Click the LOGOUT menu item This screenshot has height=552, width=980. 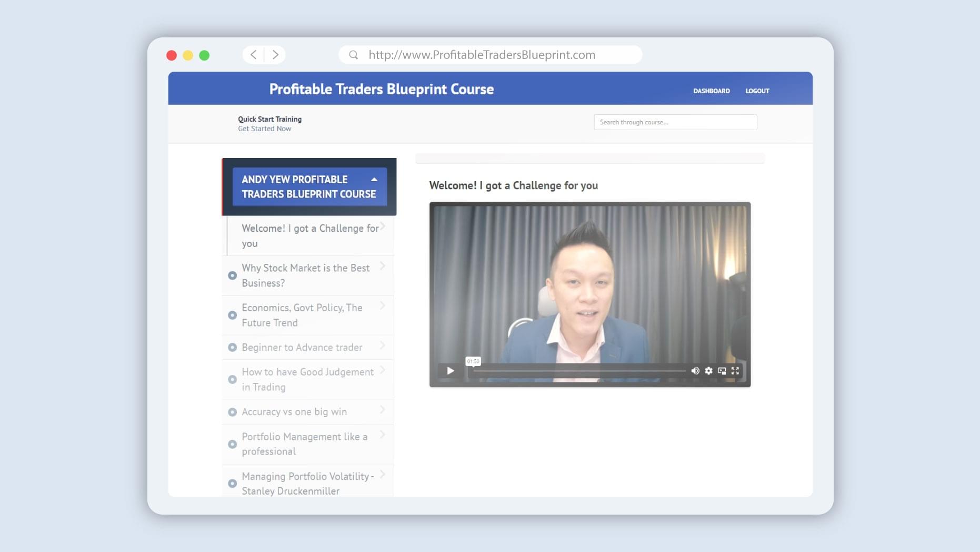click(757, 91)
